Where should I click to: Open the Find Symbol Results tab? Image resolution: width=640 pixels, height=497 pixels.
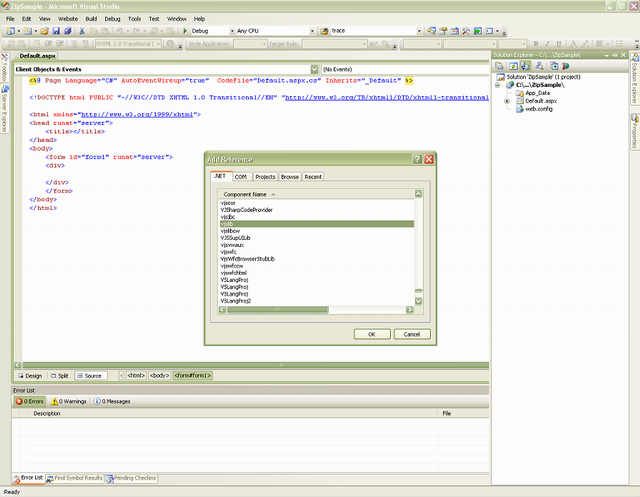(x=75, y=478)
